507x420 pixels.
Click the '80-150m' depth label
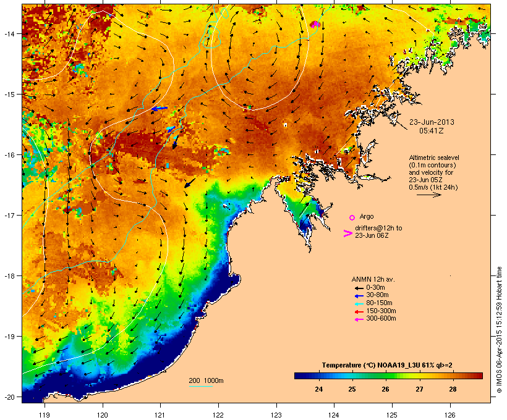coord(379,303)
